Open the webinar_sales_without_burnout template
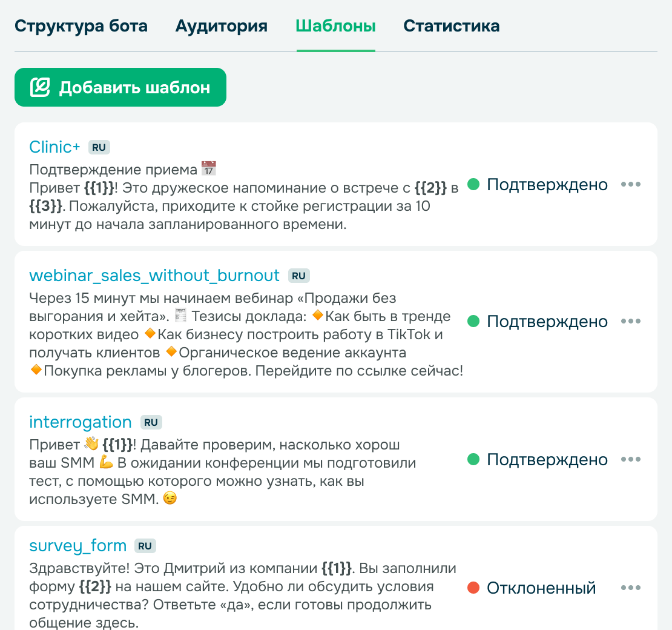Image resolution: width=672 pixels, height=630 pixels. (x=154, y=276)
